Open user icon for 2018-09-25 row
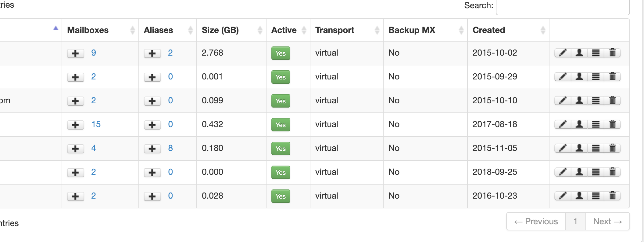The image size is (644, 242). 579,172
